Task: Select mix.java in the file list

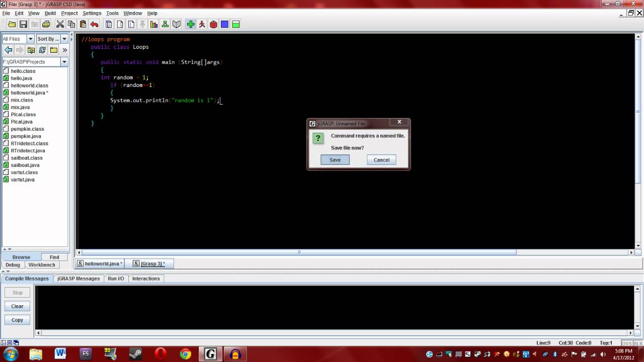Action: tap(20, 107)
